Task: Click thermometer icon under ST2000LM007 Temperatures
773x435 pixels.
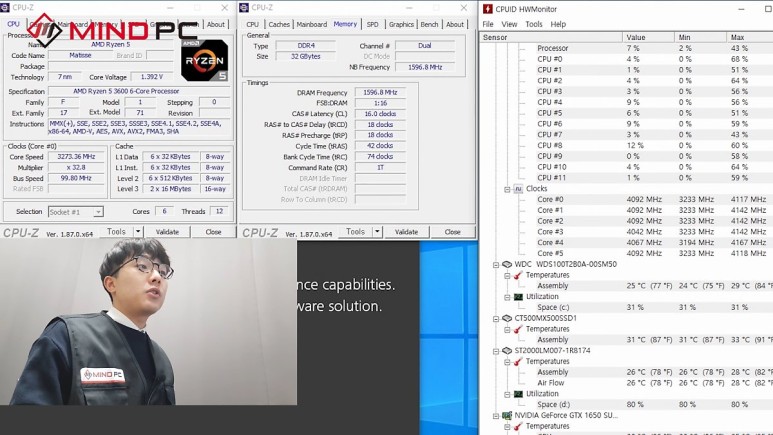Action: (518, 362)
